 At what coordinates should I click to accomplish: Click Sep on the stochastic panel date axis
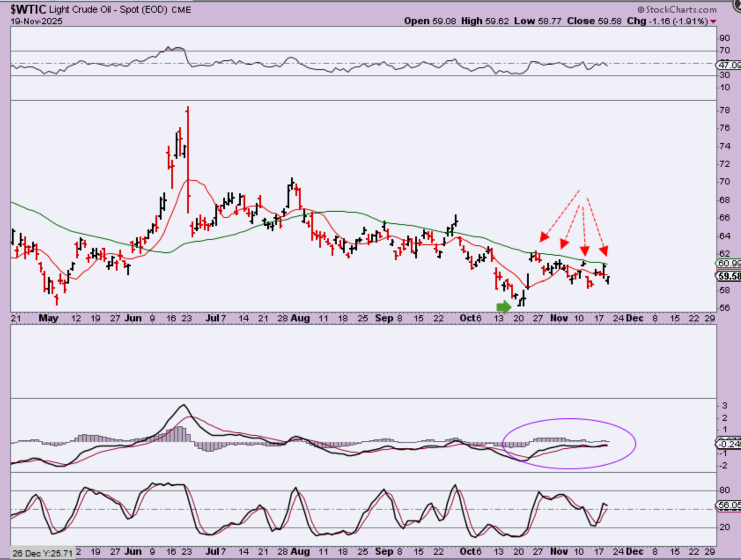pos(384,551)
